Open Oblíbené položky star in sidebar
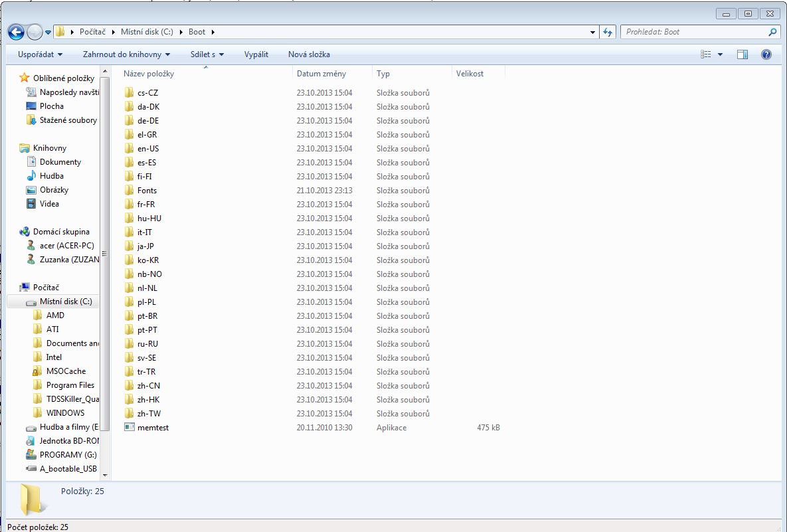This screenshot has height=532, width=787. [x=24, y=78]
